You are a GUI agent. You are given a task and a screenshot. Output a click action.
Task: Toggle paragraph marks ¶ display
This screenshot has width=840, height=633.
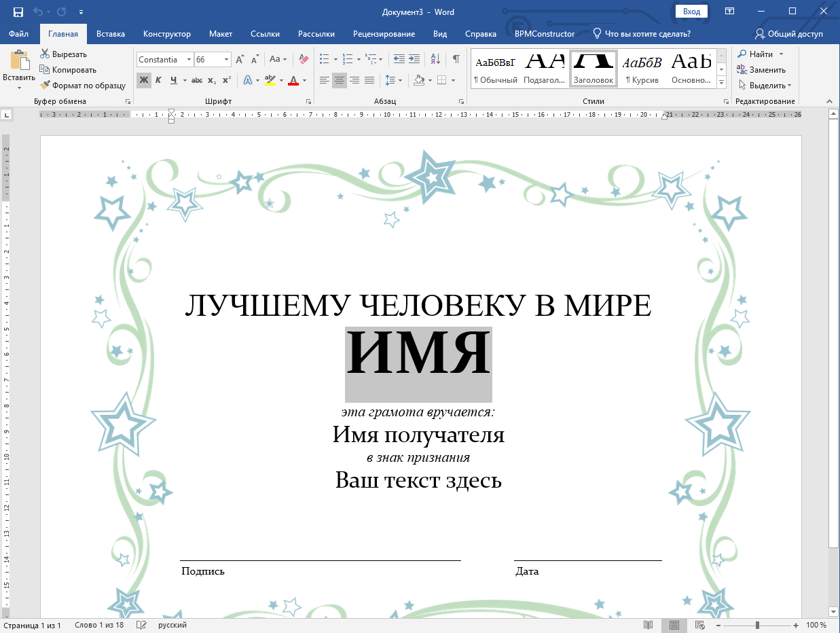pos(456,60)
